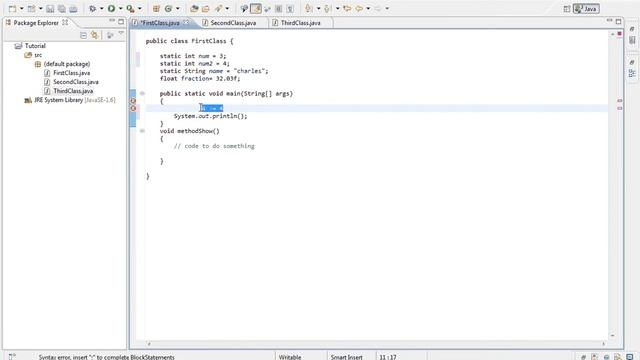Open SecondClass.java in Package Explorer tree
Image resolution: width=640 pixels, height=360 pixels.
[76, 82]
